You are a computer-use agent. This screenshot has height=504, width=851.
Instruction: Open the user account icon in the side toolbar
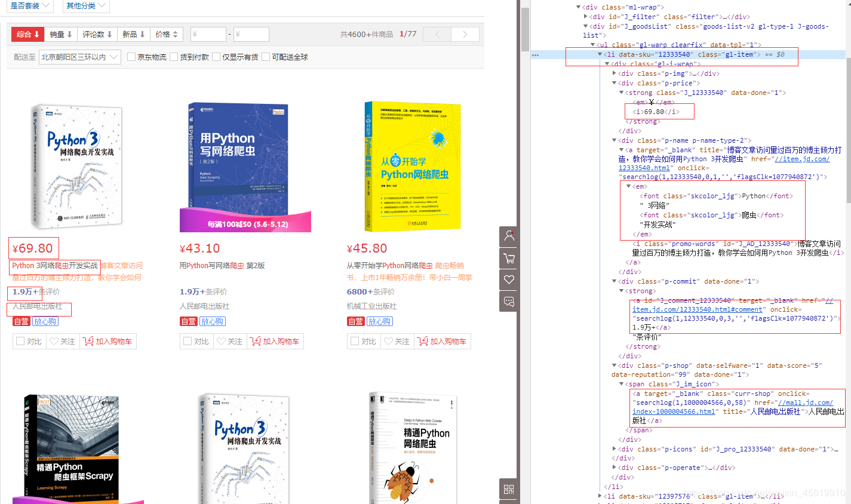(509, 236)
